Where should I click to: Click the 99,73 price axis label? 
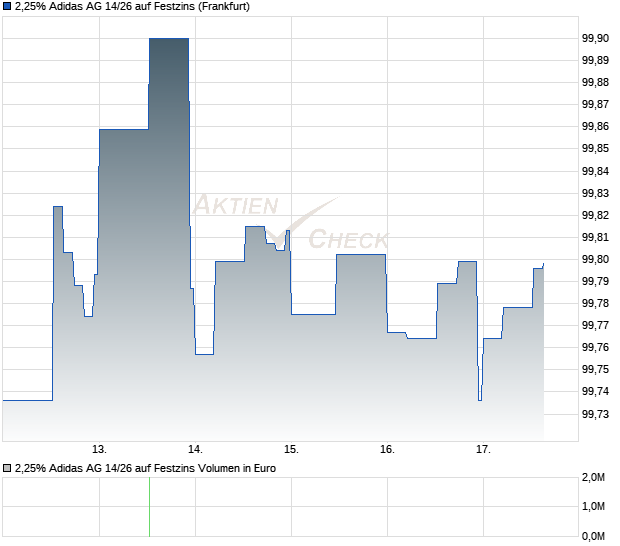[x=595, y=414]
